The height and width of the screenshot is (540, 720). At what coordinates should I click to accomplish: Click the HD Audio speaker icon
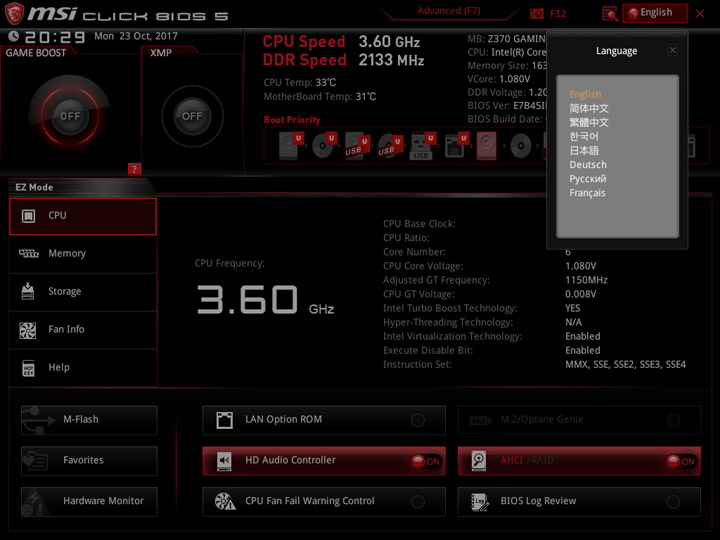[x=224, y=461]
